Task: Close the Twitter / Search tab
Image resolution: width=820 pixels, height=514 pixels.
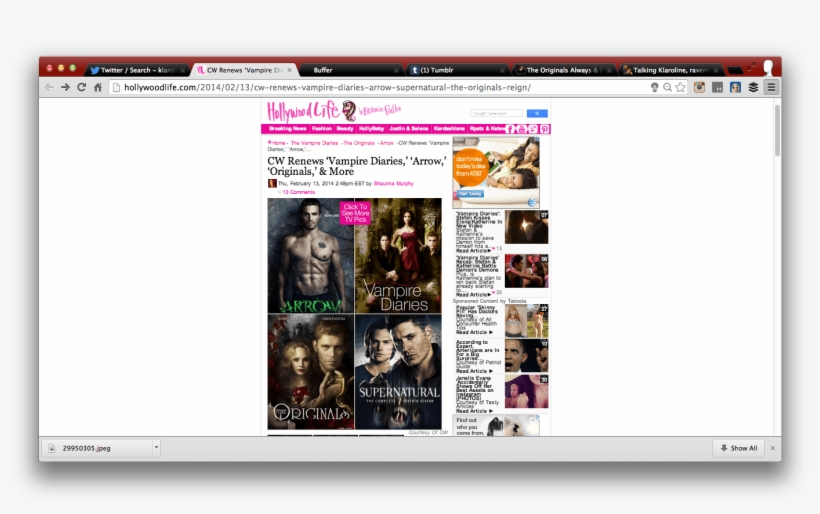Action: click(182, 70)
